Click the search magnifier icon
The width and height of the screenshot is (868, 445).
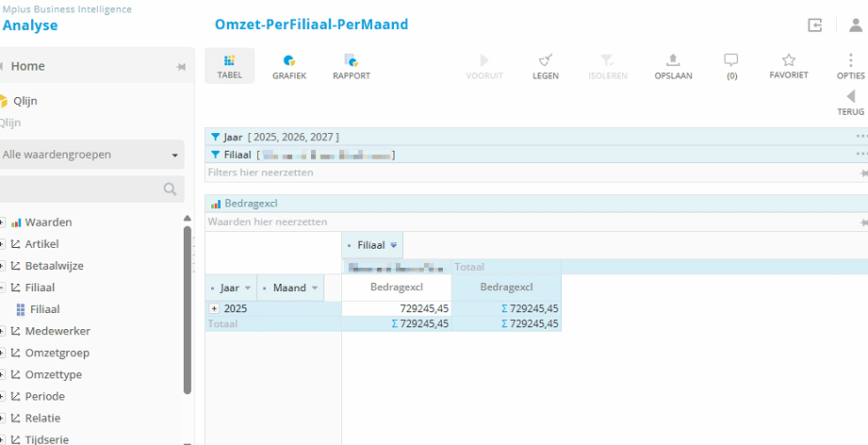170,190
